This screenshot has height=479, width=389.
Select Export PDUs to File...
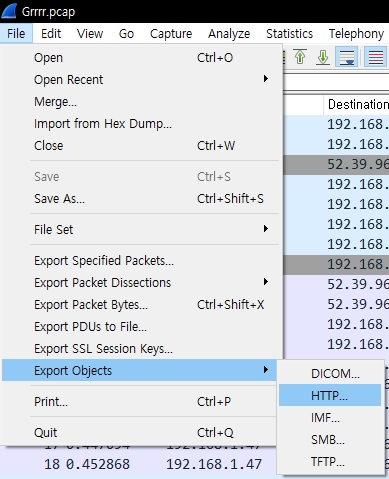[x=140, y=327]
